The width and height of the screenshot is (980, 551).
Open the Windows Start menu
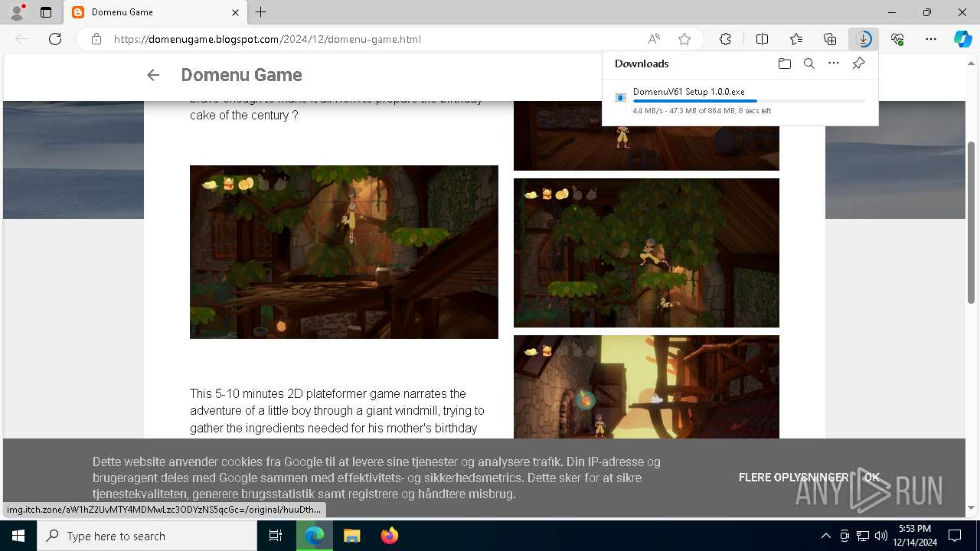(18, 536)
